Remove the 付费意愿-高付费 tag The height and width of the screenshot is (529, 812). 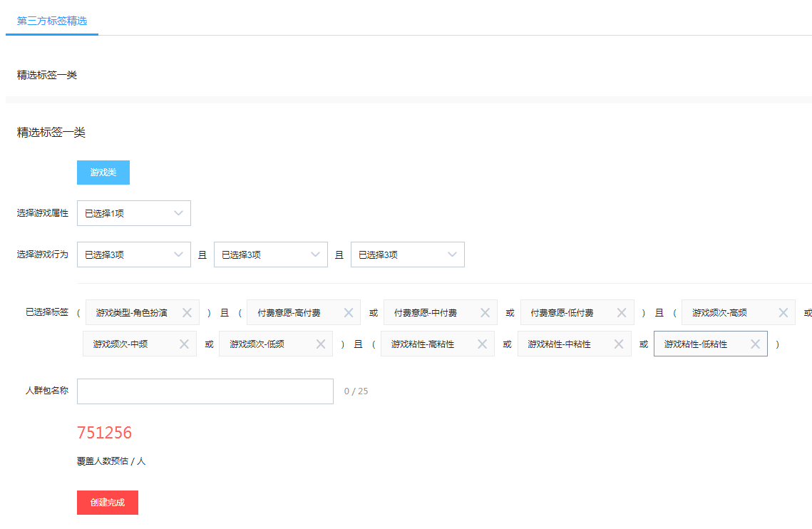tap(349, 313)
